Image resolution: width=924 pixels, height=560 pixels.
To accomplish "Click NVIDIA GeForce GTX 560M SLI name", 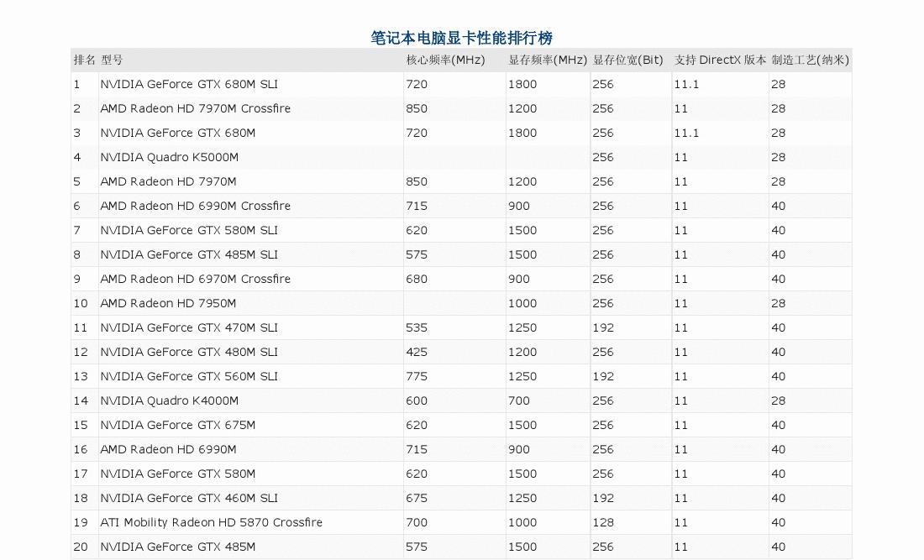I will click(188, 376).
